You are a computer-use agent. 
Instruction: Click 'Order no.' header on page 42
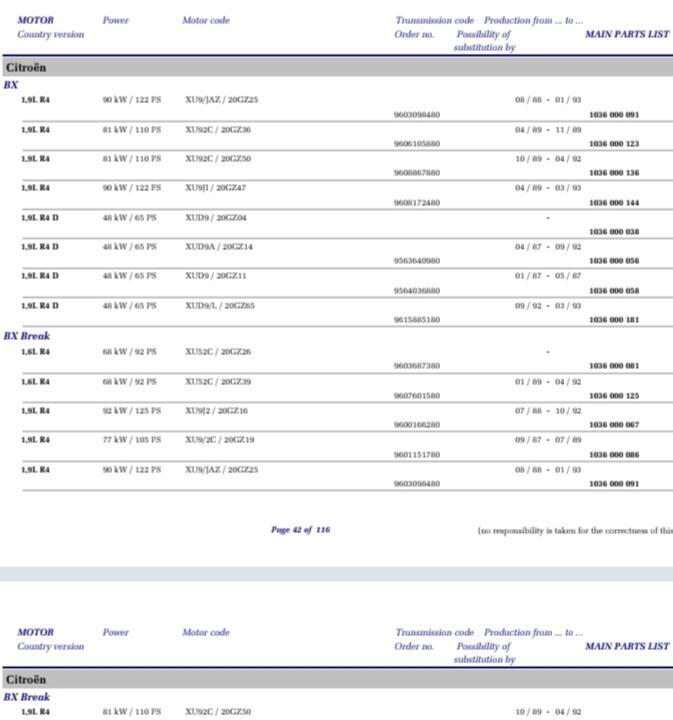coord(414,34)
